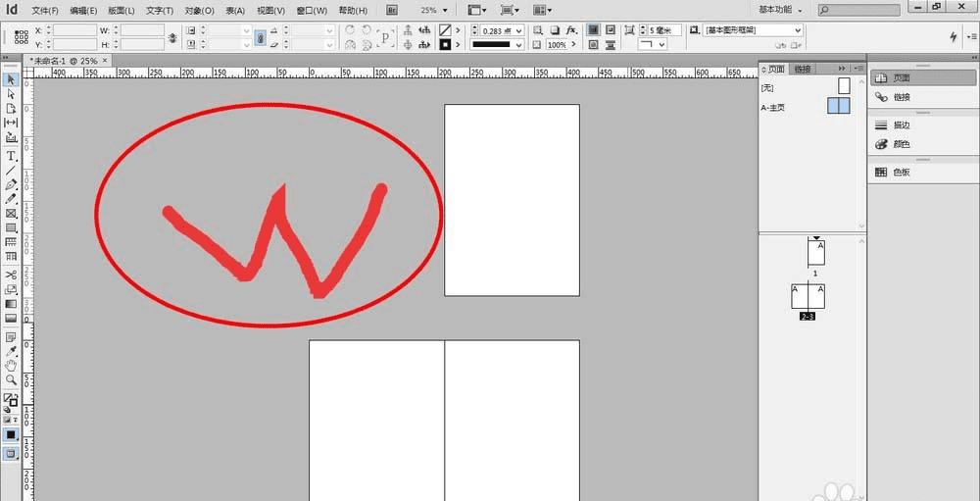This screenshot has height=501, width=980.
Task: Select the Gap tool
Action: [x=11, y=123]
